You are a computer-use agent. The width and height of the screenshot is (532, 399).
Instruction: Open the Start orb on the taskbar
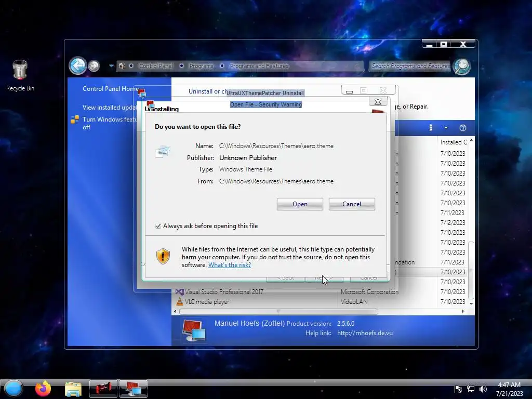(14, 389)
